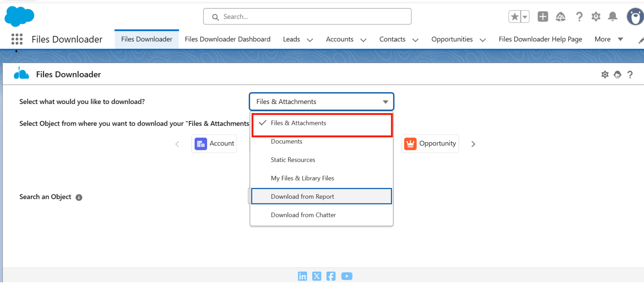Select the Opportunity object card
The width and height of the screenshot is (644, 286).
pyautogui.click(x=430, y=144)
